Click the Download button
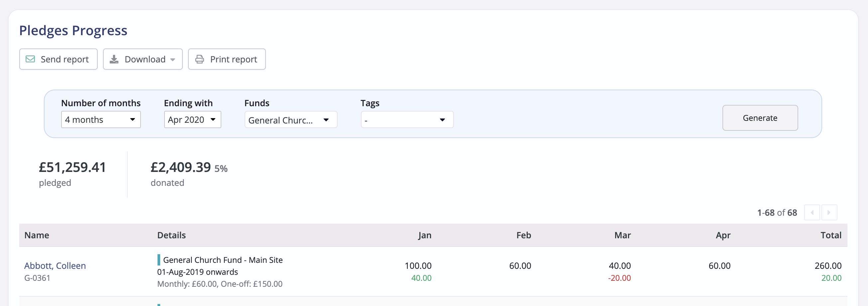Screen dimensions: 868x306 coord(142,59)
